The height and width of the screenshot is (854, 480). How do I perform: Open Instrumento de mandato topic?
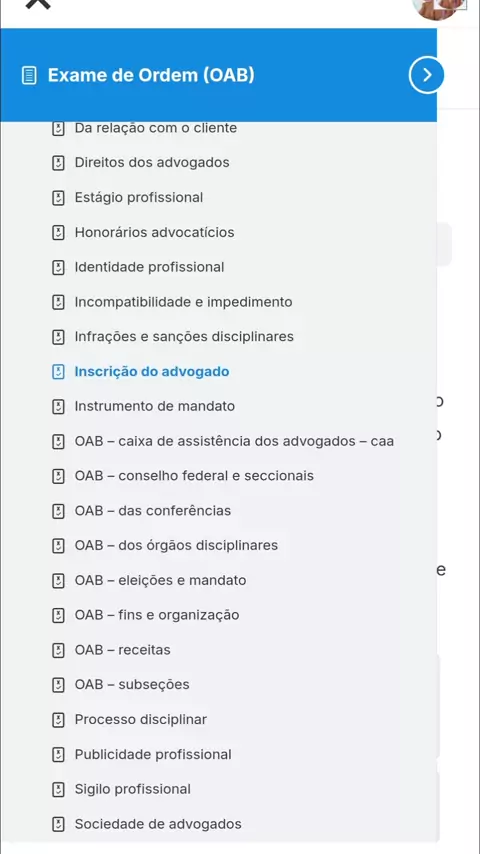coord(155,406)
